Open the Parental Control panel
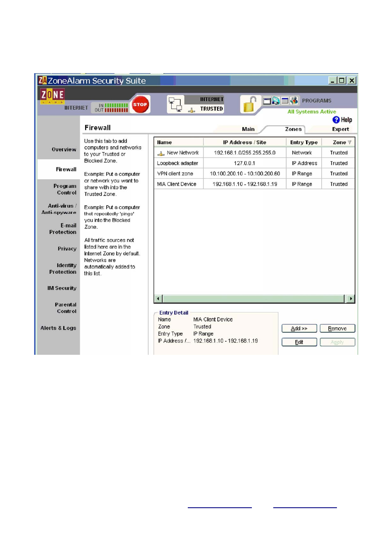This screenshot has width=392, height=555. tap(66, 308)
